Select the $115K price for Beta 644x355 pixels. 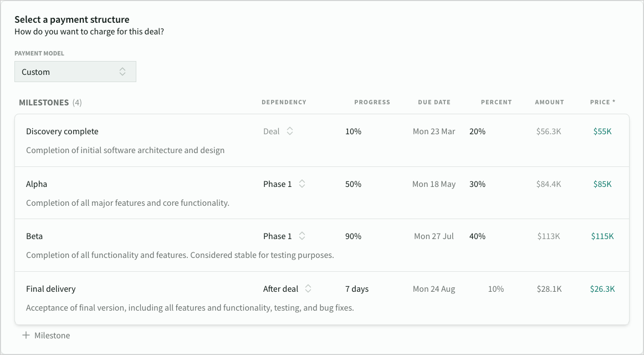coord(602,236)
